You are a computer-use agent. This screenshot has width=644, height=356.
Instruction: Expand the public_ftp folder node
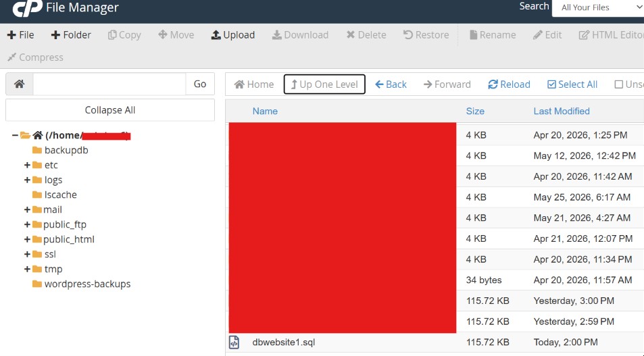click(x=27, y=224)
